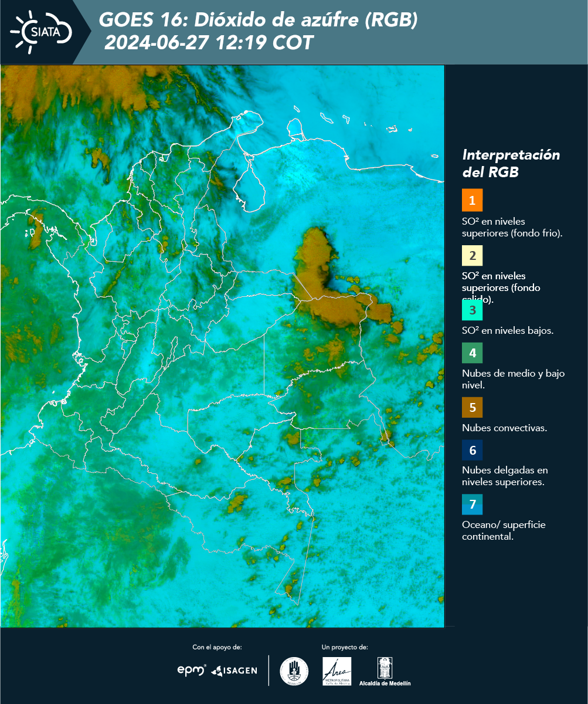Viewport: 588px width, 704px height.
Task: Click the 'Nubes de medio y bajo nivel.' label
Action: (514, 379)
